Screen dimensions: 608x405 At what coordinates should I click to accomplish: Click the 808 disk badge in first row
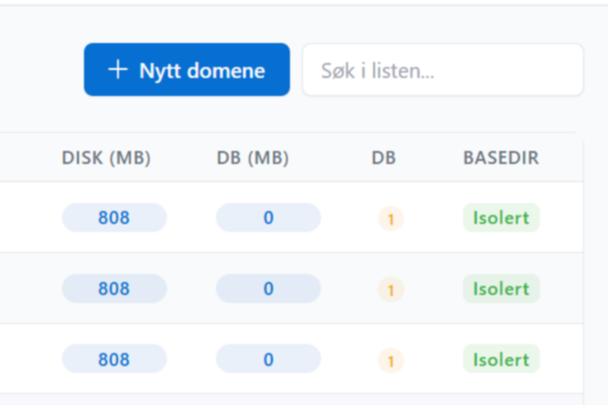(114, 217)
